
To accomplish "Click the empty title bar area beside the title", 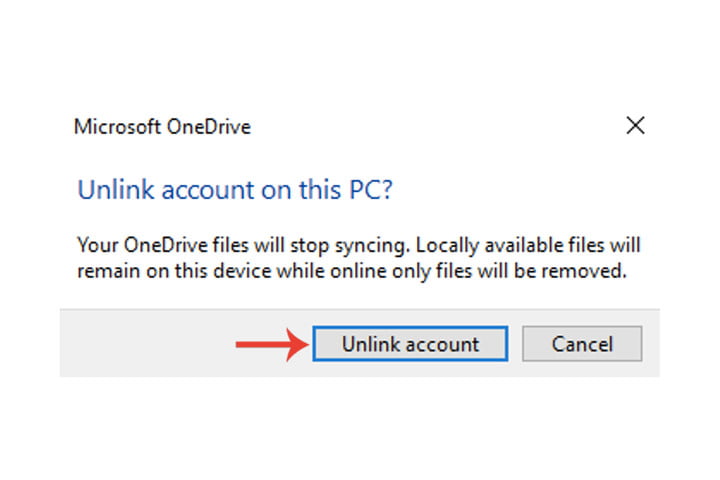I will coord(420,127).
